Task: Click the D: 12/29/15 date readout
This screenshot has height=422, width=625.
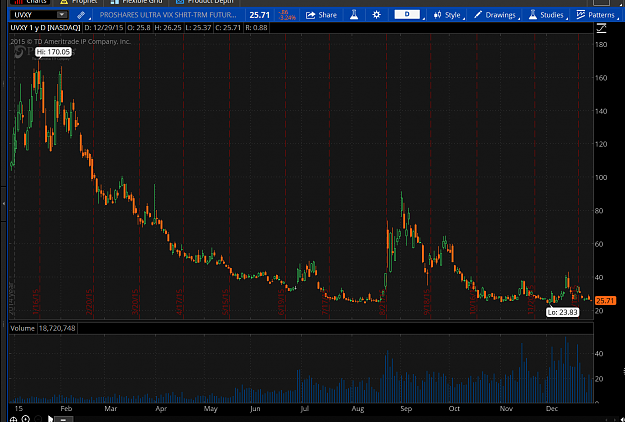Action: [x=103, y=28]
